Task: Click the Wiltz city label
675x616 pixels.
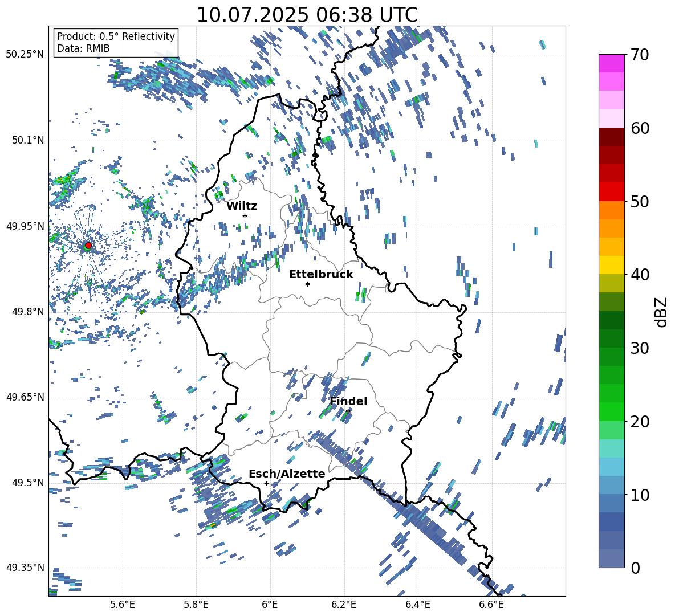Action: click(242, 206)
